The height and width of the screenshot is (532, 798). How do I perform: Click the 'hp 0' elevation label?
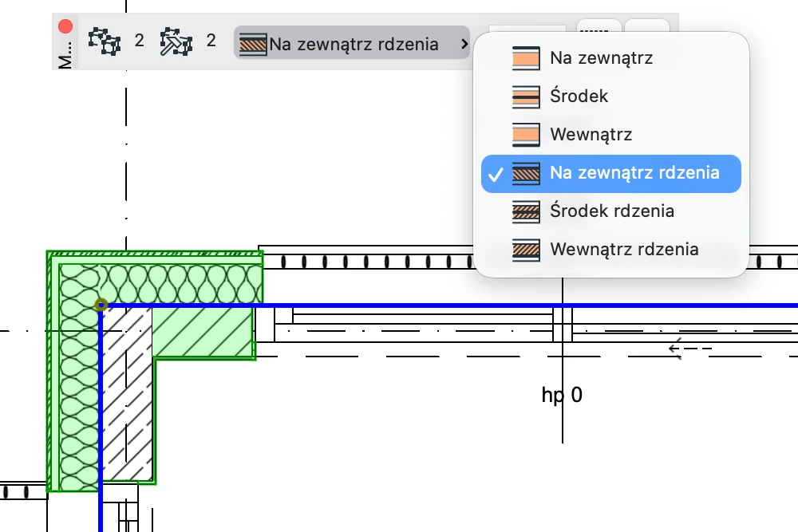561,395
